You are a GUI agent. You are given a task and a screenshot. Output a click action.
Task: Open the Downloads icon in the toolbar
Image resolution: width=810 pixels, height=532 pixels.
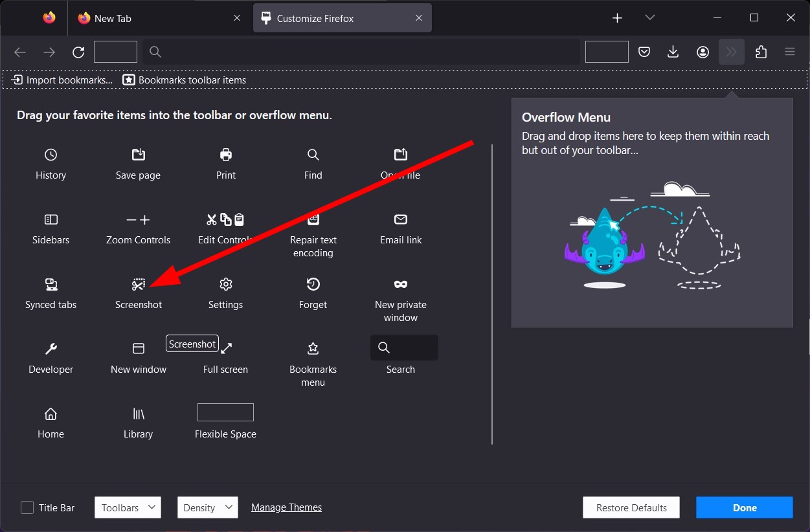point(673,51)
